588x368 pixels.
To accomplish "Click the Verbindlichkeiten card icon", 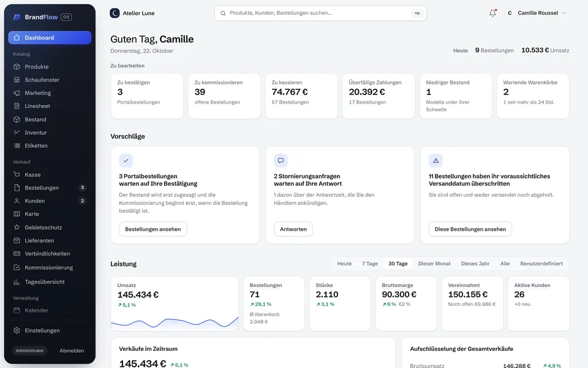I will (x=17, y=253).
